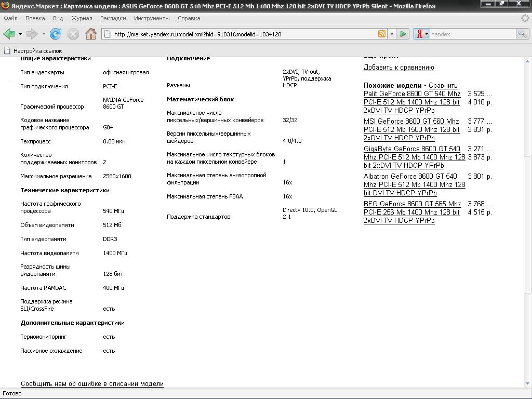Viewport: 532px width, 399px height.
Task: Click the label Частота RAMDAC
Action: pos(43,288)
